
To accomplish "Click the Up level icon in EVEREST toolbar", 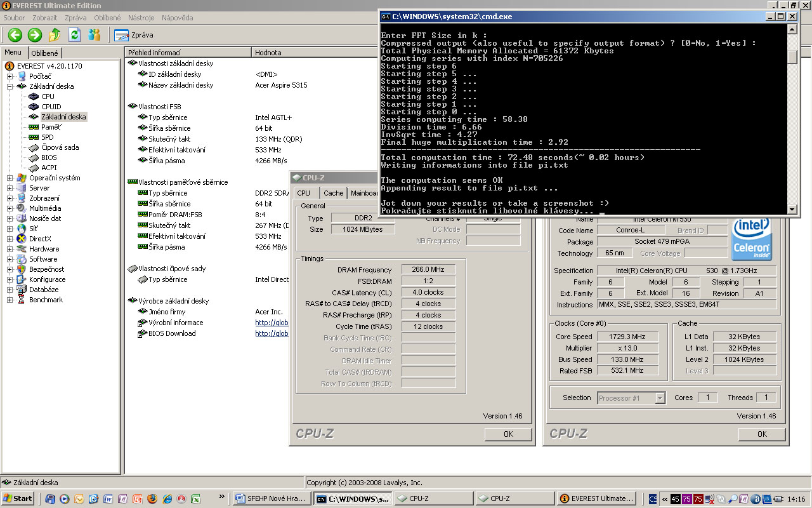I will click(55, 35).
